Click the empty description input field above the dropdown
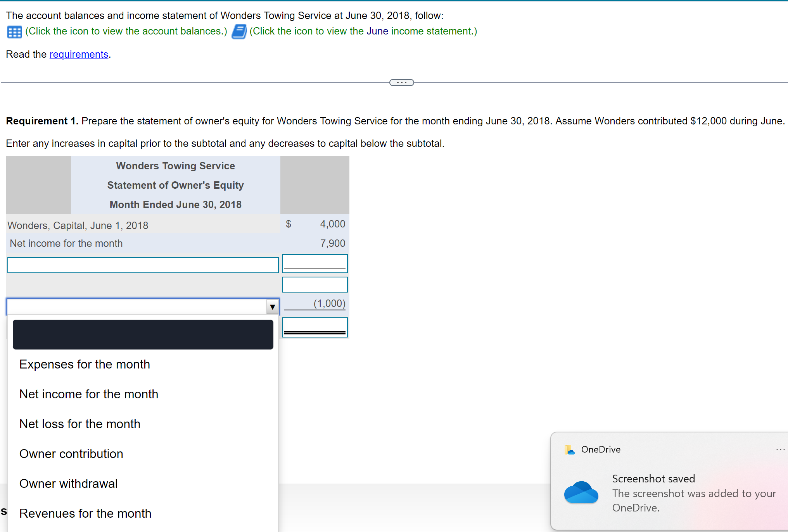The width and height of the screenshot is (788, 532). (x=143, y=265)
